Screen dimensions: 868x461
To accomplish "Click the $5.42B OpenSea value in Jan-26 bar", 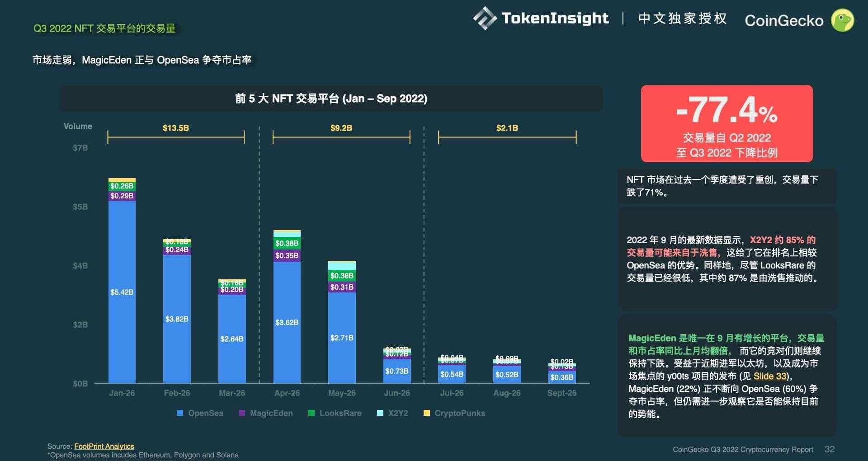I will tap(122, 292).
